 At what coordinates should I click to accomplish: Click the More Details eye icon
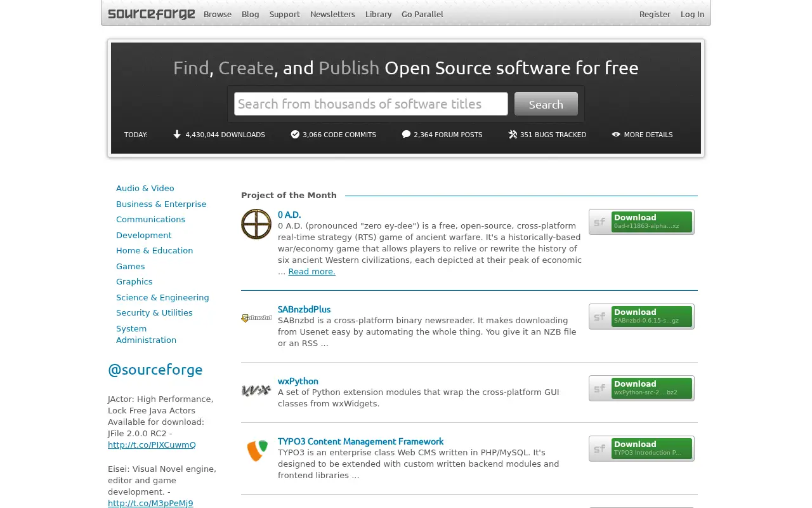tap(616, 135)
